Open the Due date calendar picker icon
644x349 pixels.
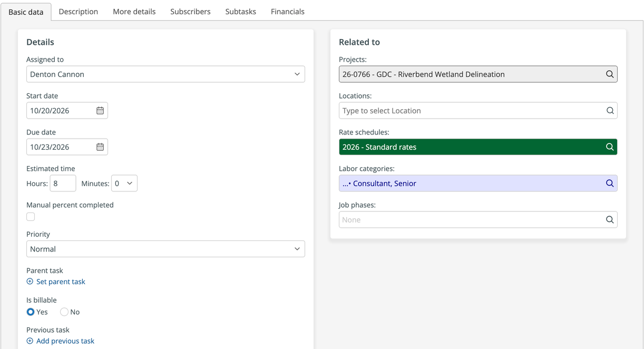[x=100, y=147]
